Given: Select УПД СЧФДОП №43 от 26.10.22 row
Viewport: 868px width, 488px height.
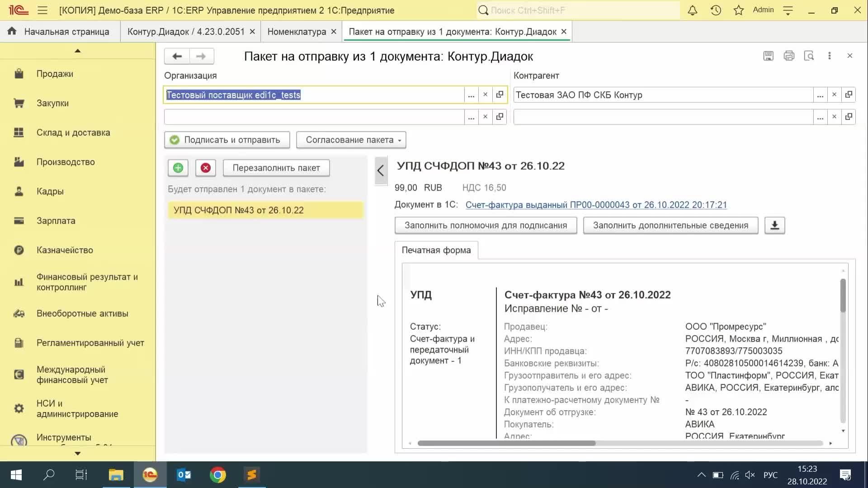Looking at the screenshot, I should [x=265, y=210].
